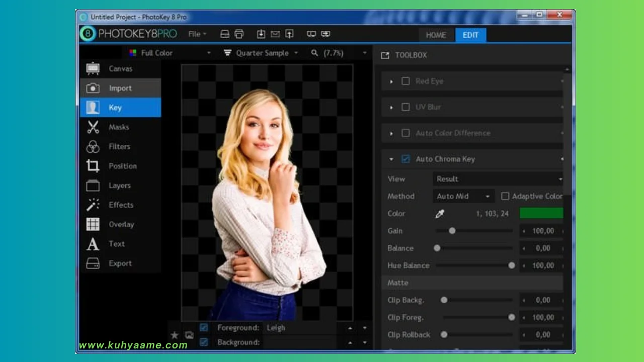Toggle the Background layer checkbox
644x362 pixels.
204,342
